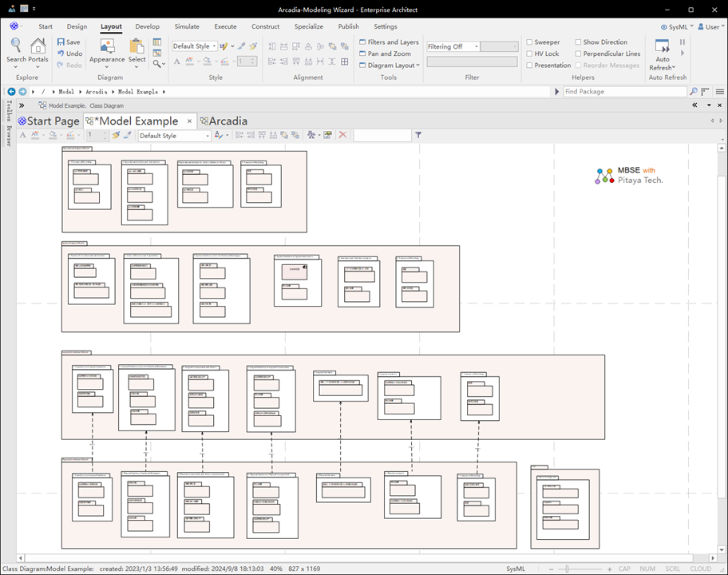728x575 pixels.
Task: Open ribbon zoom magnifier tool
Action: click(x=157, y=64)
